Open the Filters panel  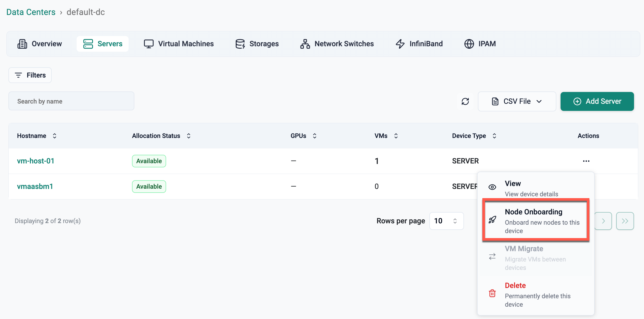click(x=30, y=75)
